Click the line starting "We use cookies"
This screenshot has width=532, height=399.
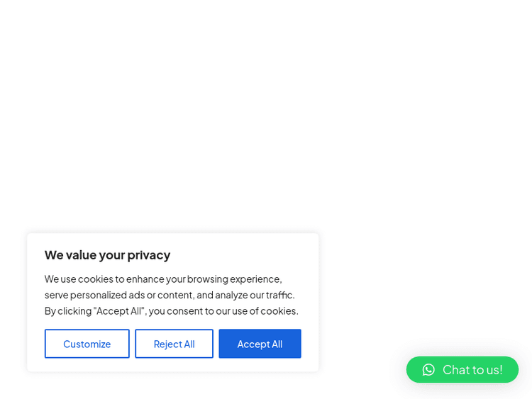click(x=163, y=279)
